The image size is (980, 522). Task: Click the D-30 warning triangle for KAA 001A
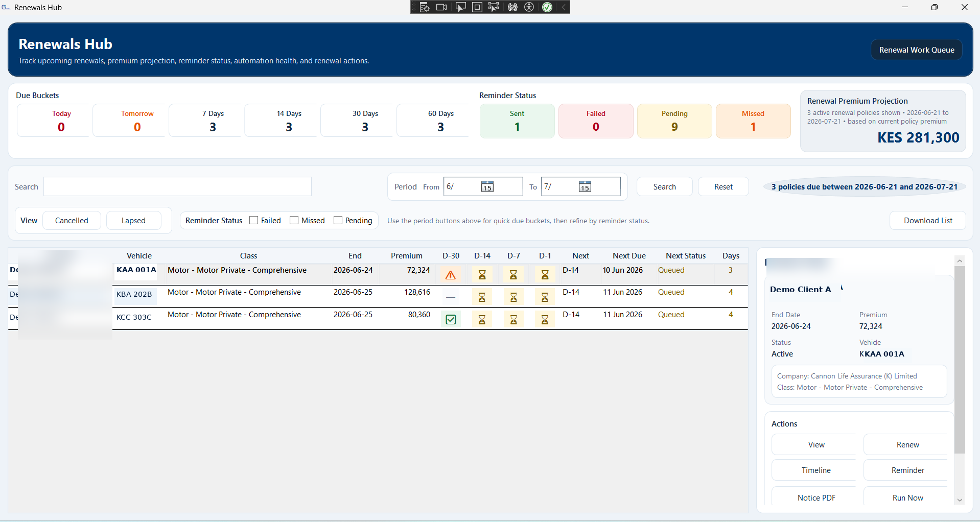(451, 275)
